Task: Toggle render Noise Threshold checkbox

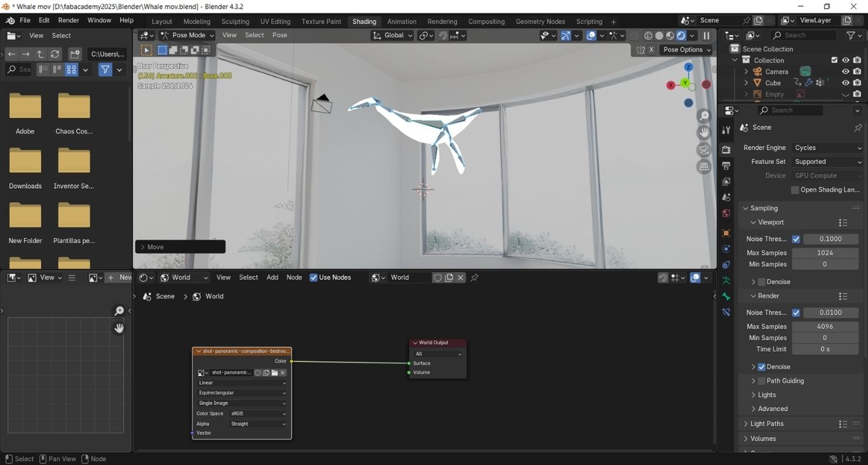Action: (x=796, y=313)
